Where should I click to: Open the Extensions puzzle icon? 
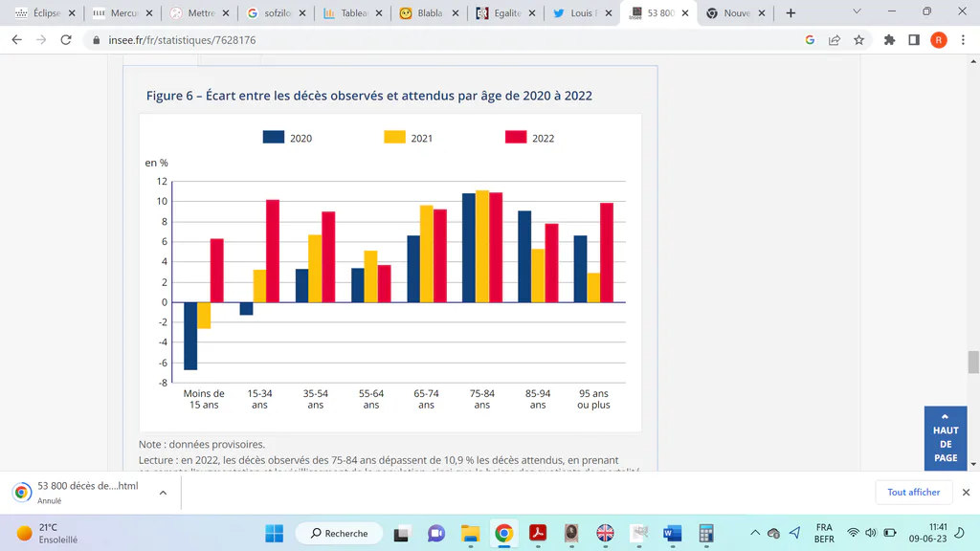(889, 40)
